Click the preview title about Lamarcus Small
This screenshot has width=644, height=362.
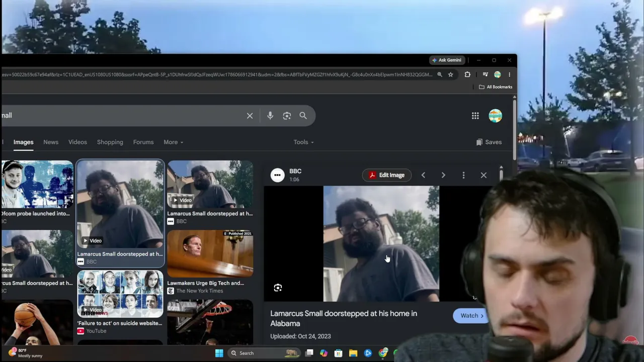pos(344,318)
